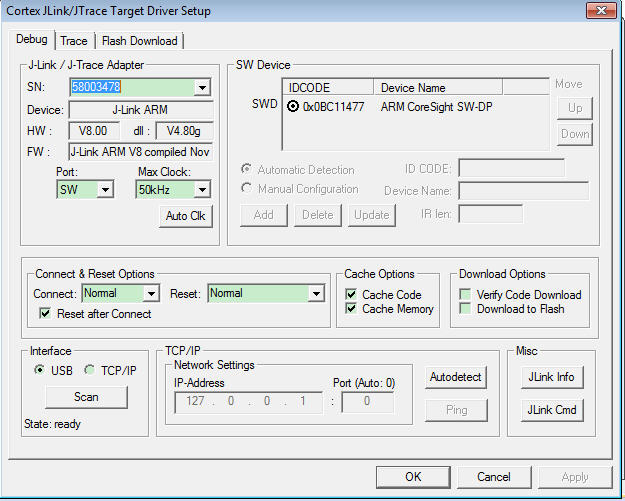Select the SWD device radio 0x0BC11477
This screenshot has height=501, width=625.
tap(293, 106)
